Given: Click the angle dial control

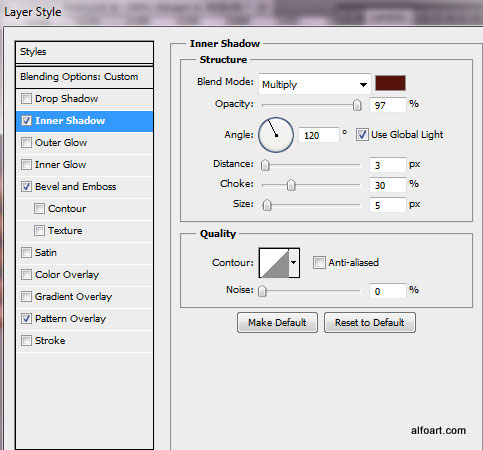Looking at the screenshot, I should (x=276, y=135).
